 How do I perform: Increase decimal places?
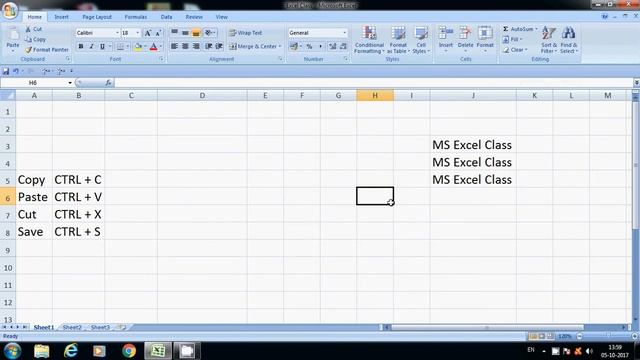[333, 47]
